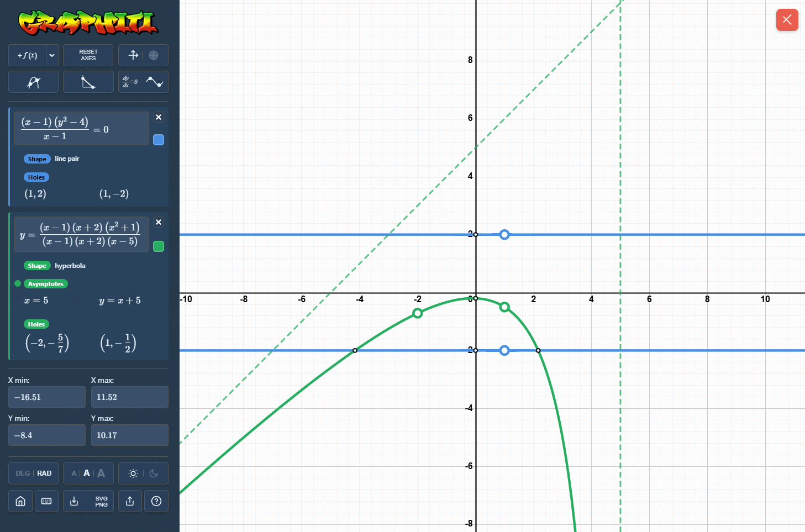Screen dimensions: 805x532
Task: Click the download image icon
Action: [x=75, y=501]
